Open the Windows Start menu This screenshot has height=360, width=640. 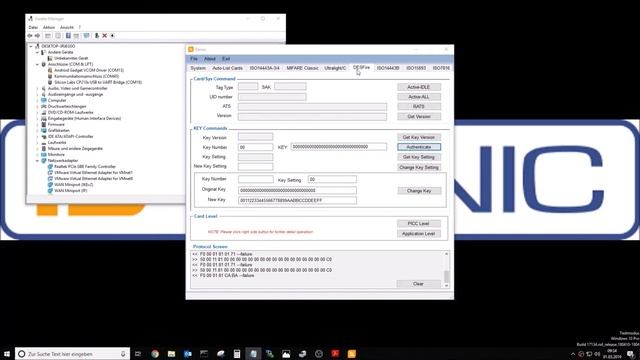coord(7,354)
